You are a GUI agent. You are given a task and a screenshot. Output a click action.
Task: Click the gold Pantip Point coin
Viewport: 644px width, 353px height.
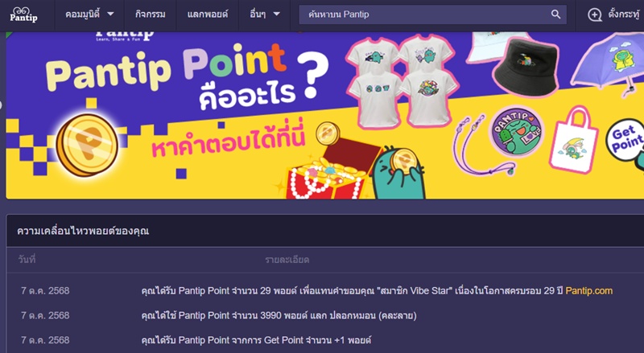point(87,145)
